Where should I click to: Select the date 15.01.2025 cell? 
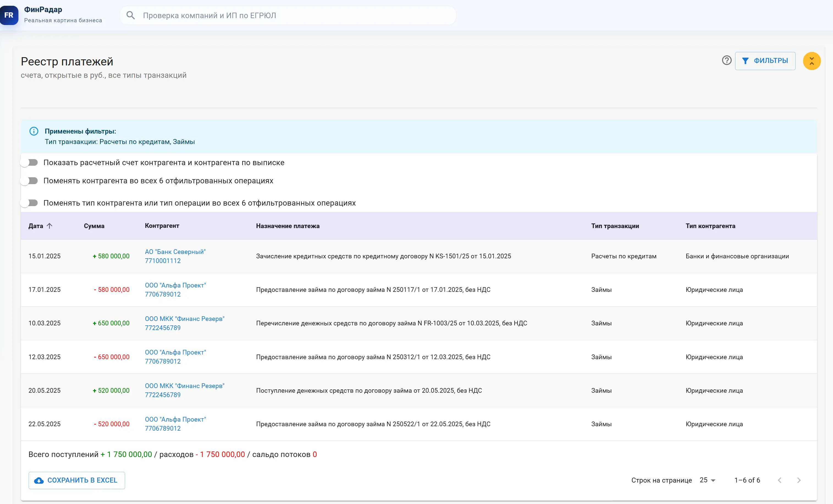44,256
